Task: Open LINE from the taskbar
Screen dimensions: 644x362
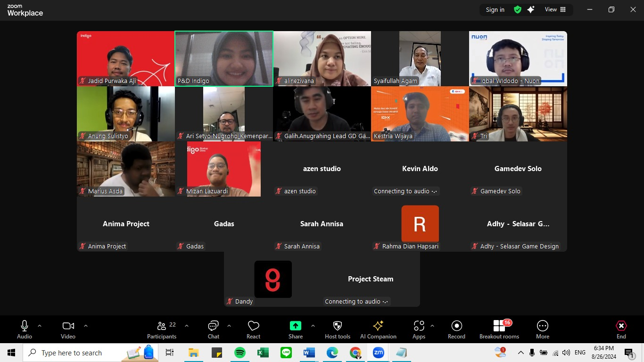Action: tap(286, 353)
